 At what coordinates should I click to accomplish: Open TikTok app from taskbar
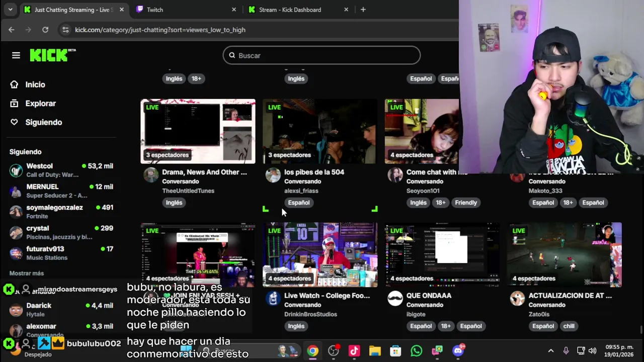[x=354, y=351]
